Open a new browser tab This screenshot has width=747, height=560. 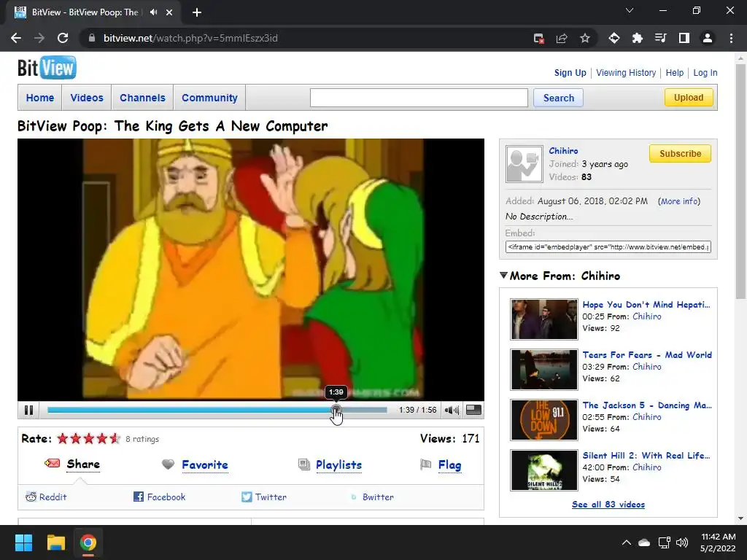point(197,12)
